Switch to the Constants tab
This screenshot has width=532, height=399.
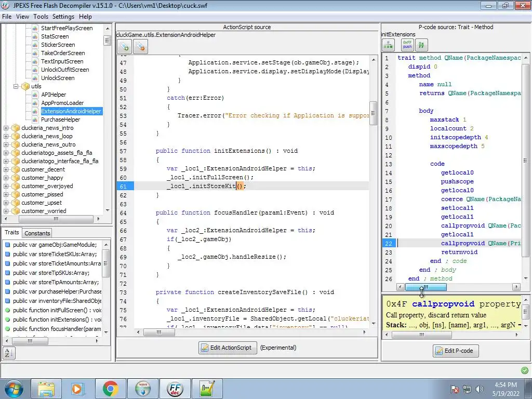[37, 233]
